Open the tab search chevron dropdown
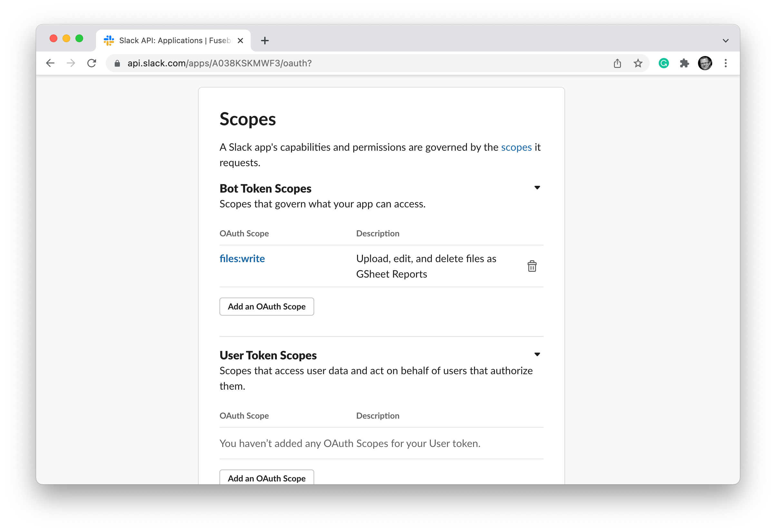Image resolution: width=776 pixels, height=532 pixels. [725, 41]
